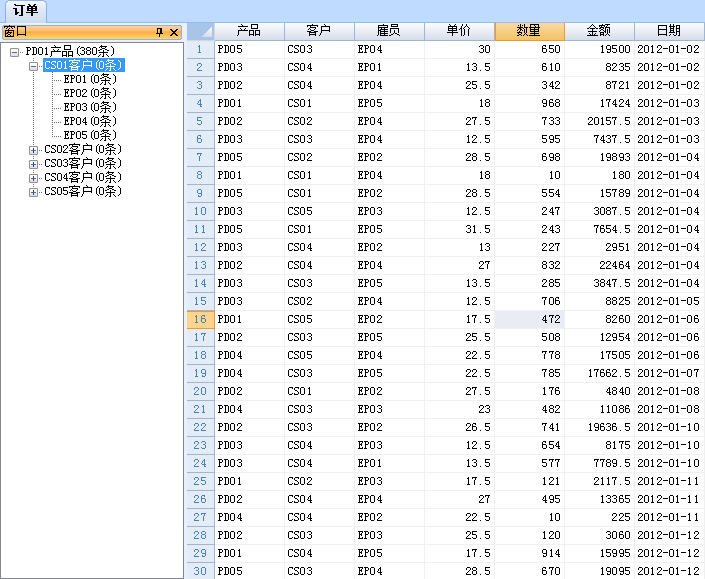Click price cell 31.5 in row 11
The width and height of the screenshot is (705, 579).
460,229
